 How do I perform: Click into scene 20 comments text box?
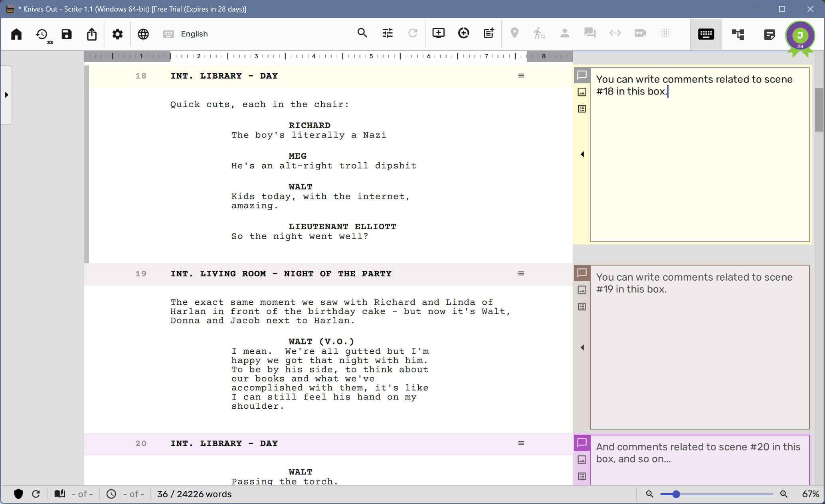coord(700,461)
